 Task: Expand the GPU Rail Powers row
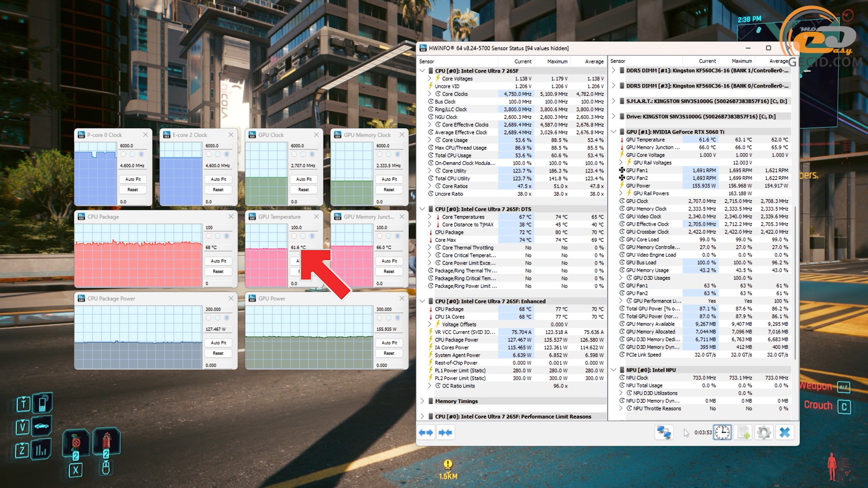(621, 193)
